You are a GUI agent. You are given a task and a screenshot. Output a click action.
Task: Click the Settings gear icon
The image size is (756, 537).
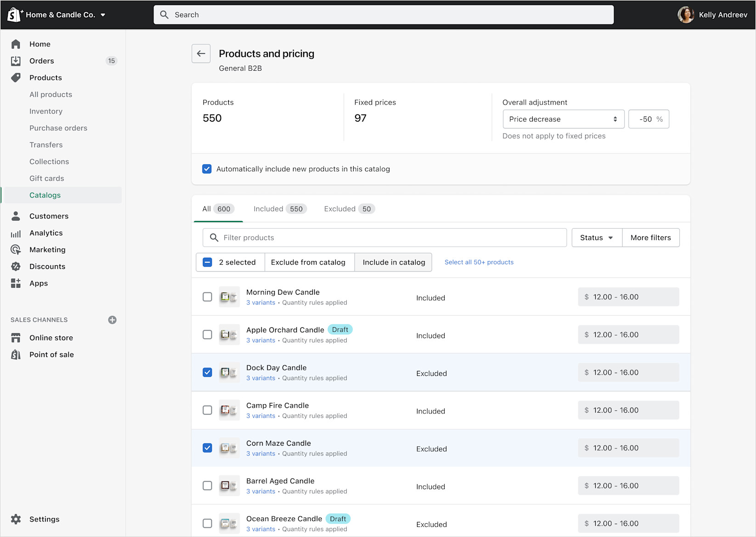click(x=16, y=519)
